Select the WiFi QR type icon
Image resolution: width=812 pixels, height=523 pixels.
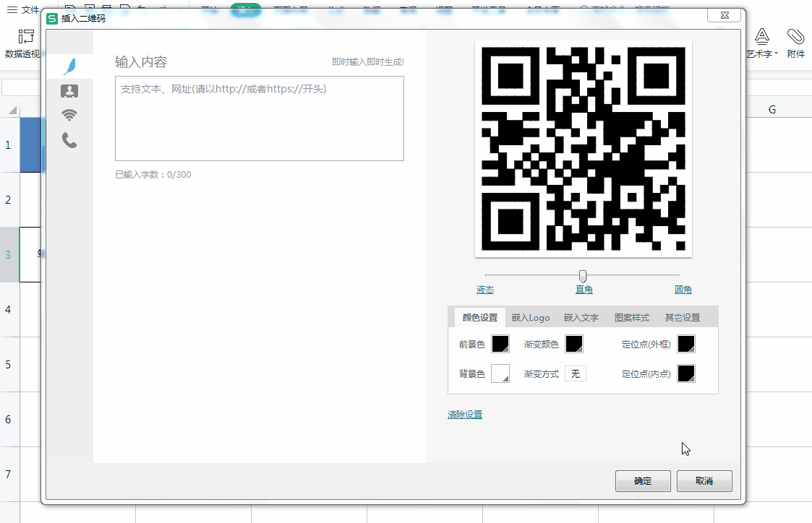click(x=69, y=115)
